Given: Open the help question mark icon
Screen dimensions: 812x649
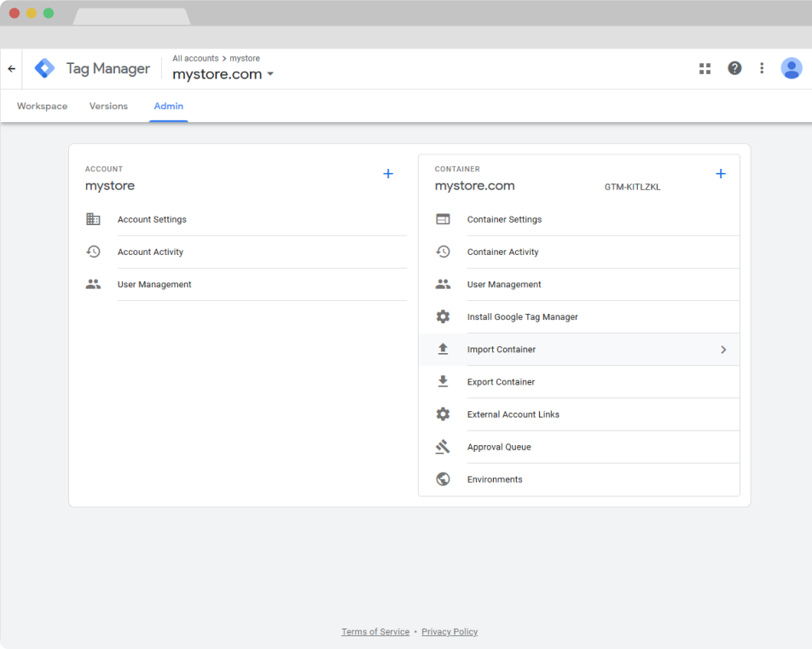Looking at the screenshot, I should click(x=734, y=68).
